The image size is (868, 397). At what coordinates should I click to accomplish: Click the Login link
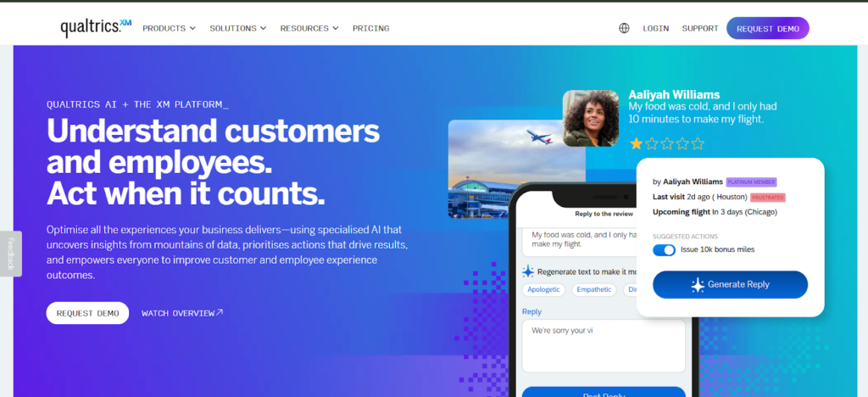click(655, 28)
